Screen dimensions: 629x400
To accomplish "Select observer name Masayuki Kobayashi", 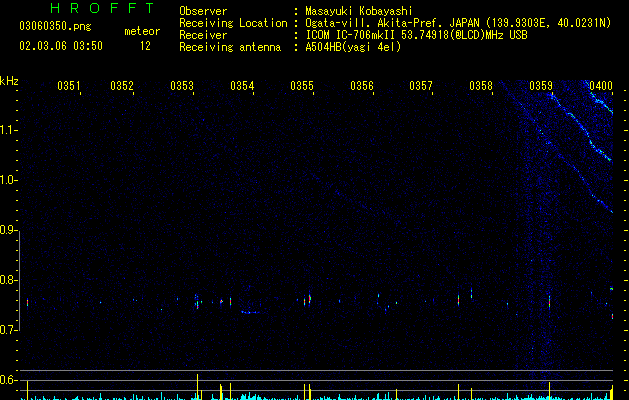I will [359, 11].
